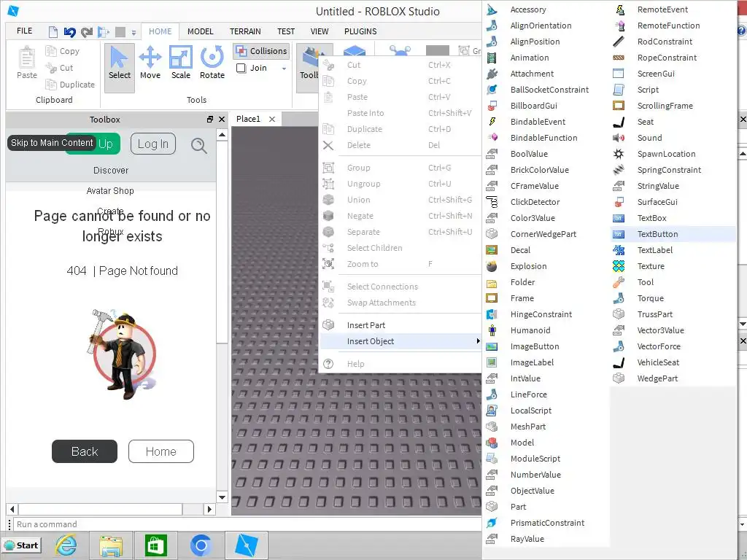This screenshot has height=560, width=747.
Task: Insert a RemoteEvent object
Action: tap(673, 9)
